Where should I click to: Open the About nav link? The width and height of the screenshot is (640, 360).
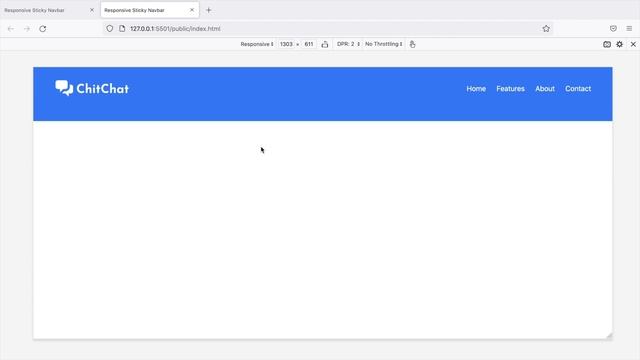point(545,89)
